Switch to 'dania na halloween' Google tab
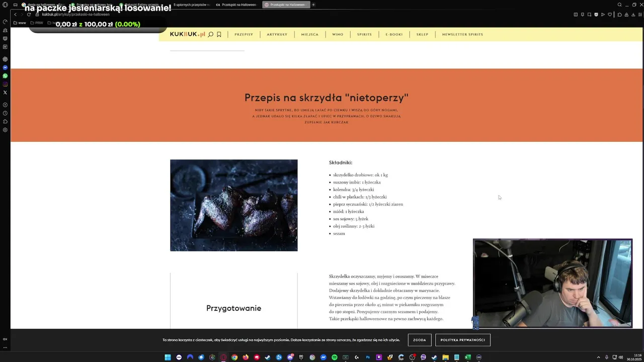Image resolution: width=644 pixels, height=362 pixels. 43,5
